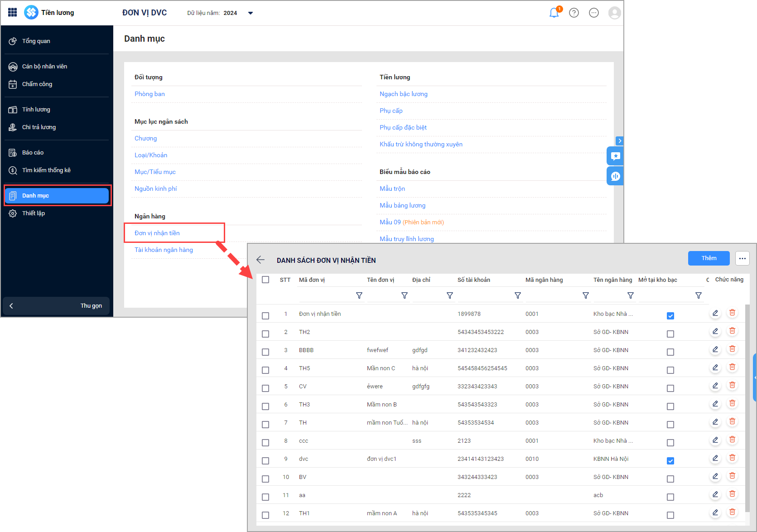Open Chấm công in the sidebar

(56, 84)
